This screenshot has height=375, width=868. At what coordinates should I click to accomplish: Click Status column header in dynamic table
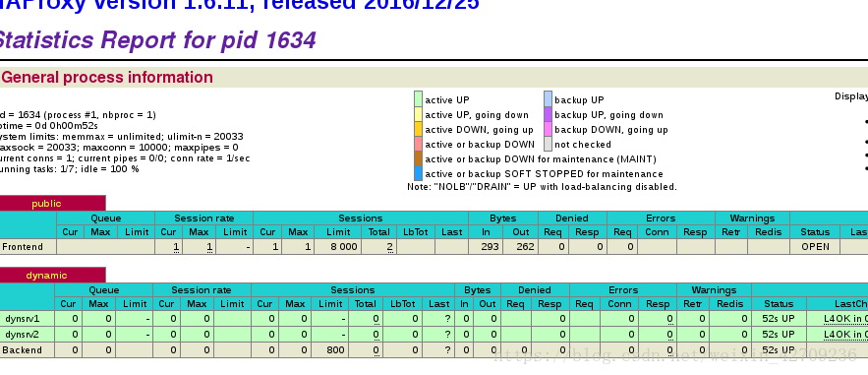pyautogui.click(x=779, y=304)
